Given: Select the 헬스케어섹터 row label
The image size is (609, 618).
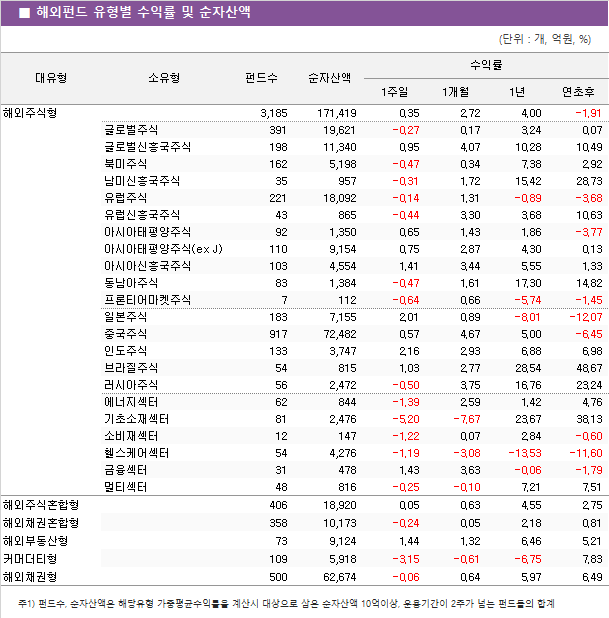Looking at the screenshot, I should coord(136,453).
